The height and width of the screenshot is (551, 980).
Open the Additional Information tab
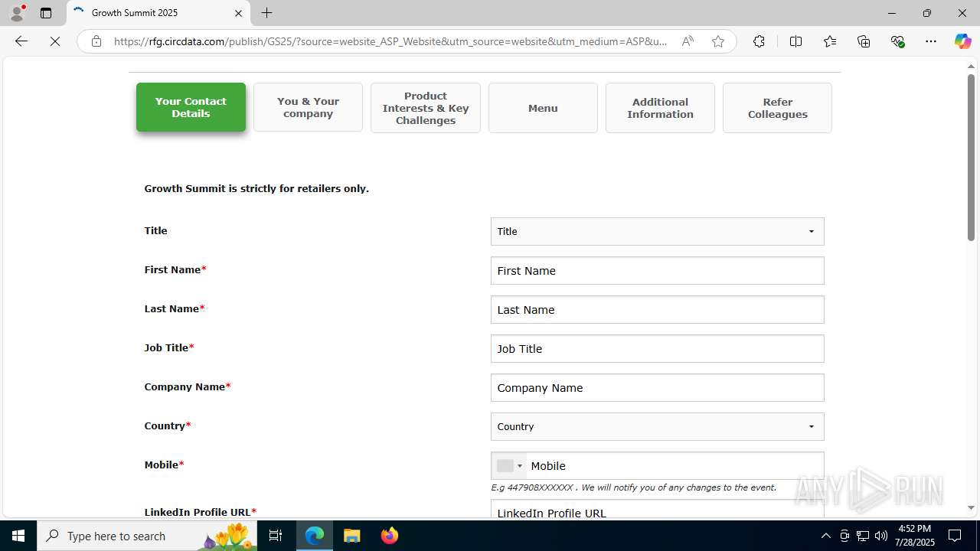coord(660,108)
